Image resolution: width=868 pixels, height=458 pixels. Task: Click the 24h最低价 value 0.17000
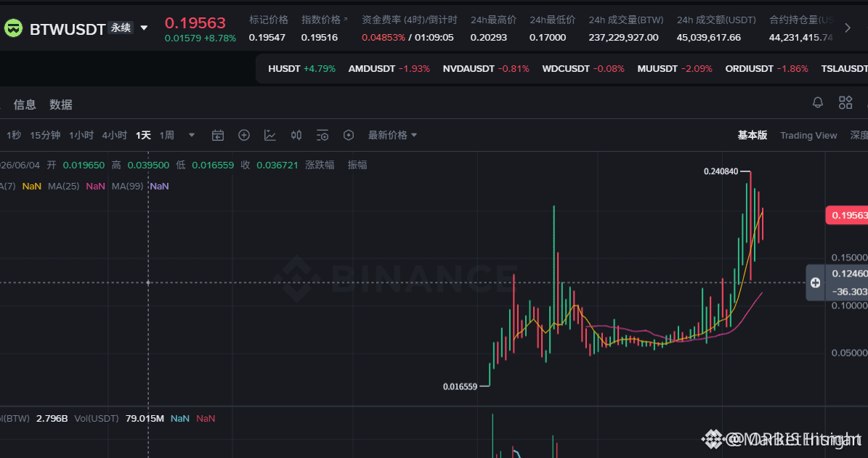(548, 38)
